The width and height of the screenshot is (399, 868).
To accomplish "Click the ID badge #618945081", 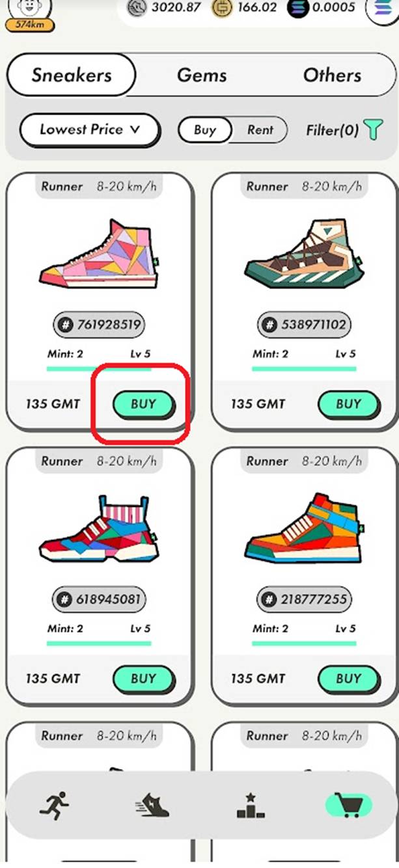I will tap(99, 599).
